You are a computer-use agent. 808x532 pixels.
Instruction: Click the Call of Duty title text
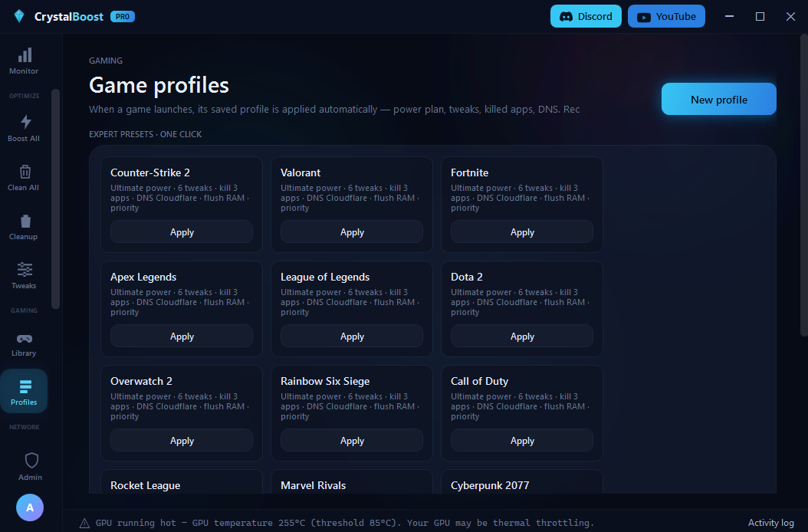click(480, 381)
